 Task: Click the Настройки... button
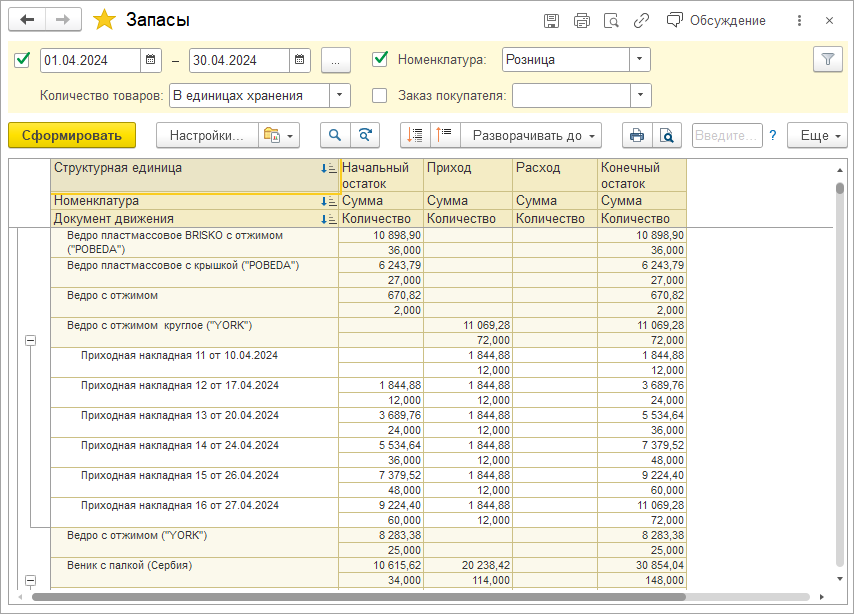tap(205, 135)
